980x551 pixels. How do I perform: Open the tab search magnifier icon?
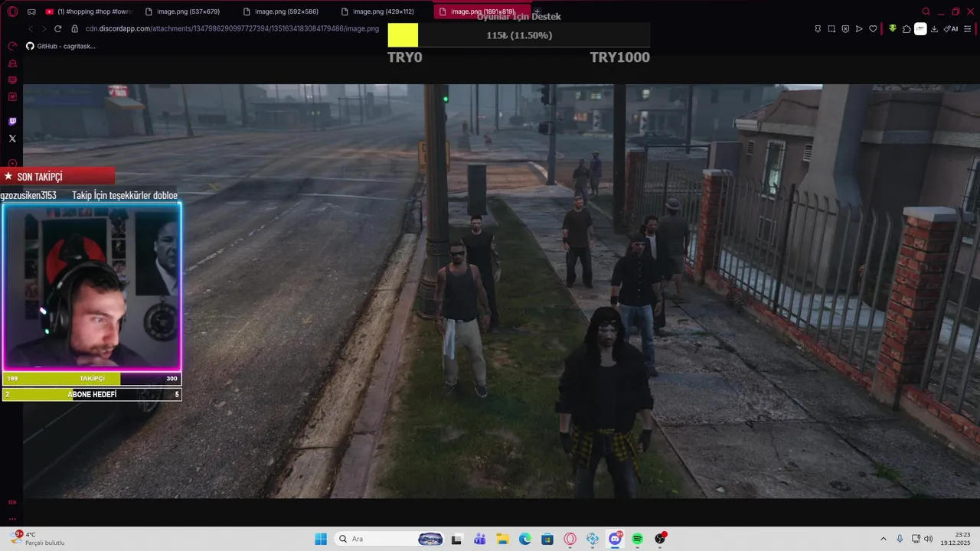pos(926,11)
